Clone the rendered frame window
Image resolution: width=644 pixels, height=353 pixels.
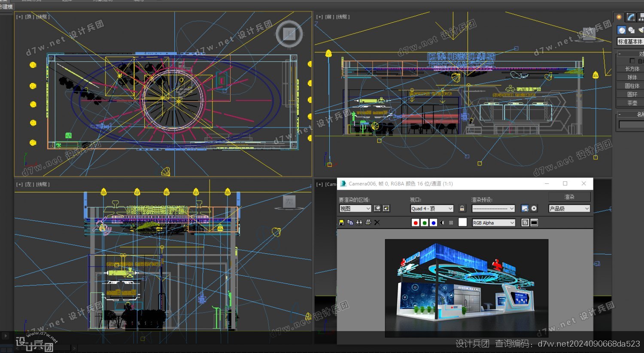359,222
